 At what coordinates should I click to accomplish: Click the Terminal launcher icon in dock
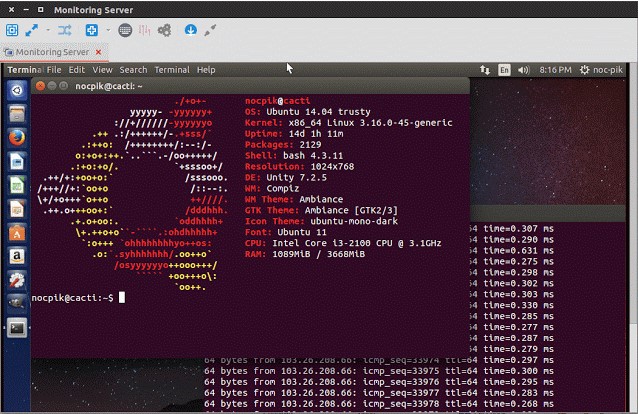17,328
